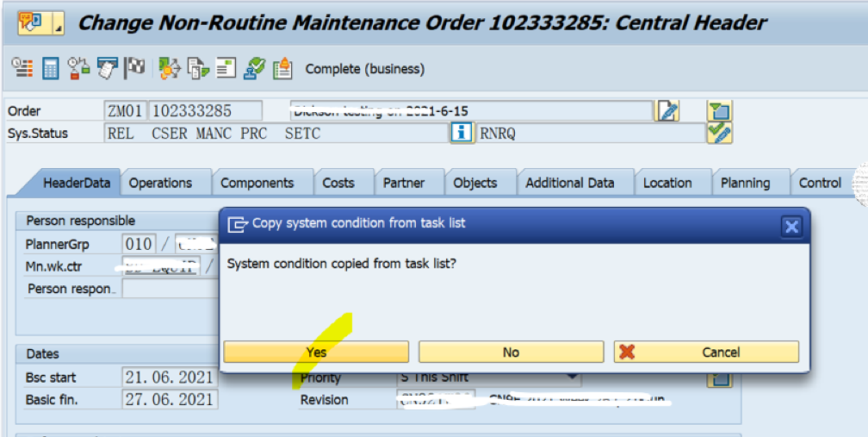The image size is (868, 437).
Task: Click the Dates group header
Action: click(43, 353)
